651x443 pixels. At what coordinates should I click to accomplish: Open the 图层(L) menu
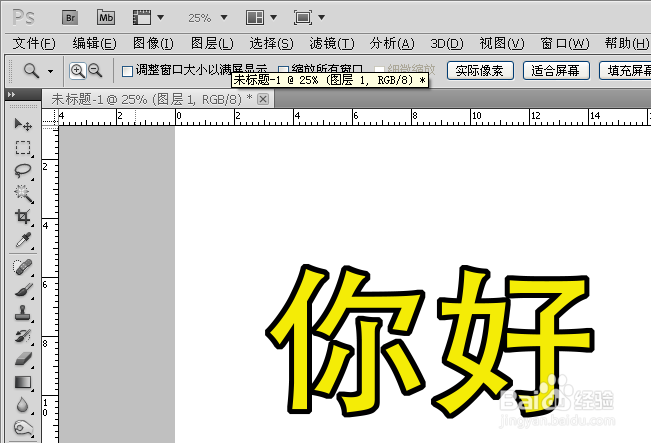pyautogui.click(x=212, y=44)
